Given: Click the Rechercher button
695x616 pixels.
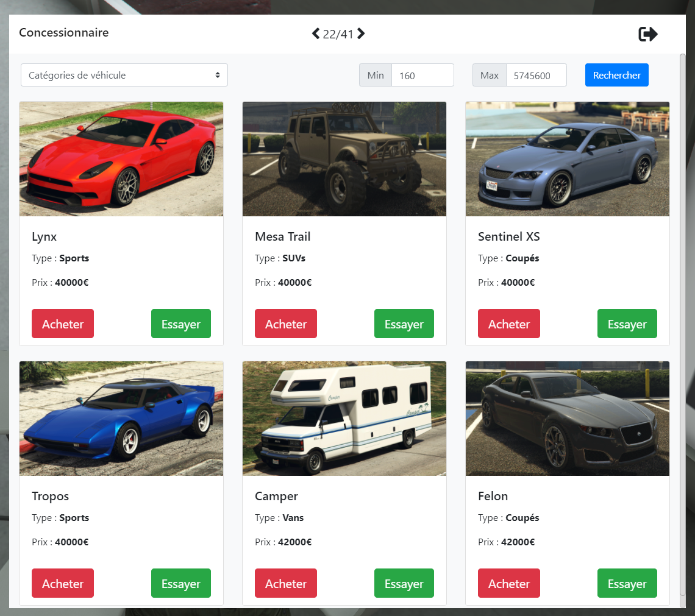Looking at the screenshot, I should (x=616, y=75).
